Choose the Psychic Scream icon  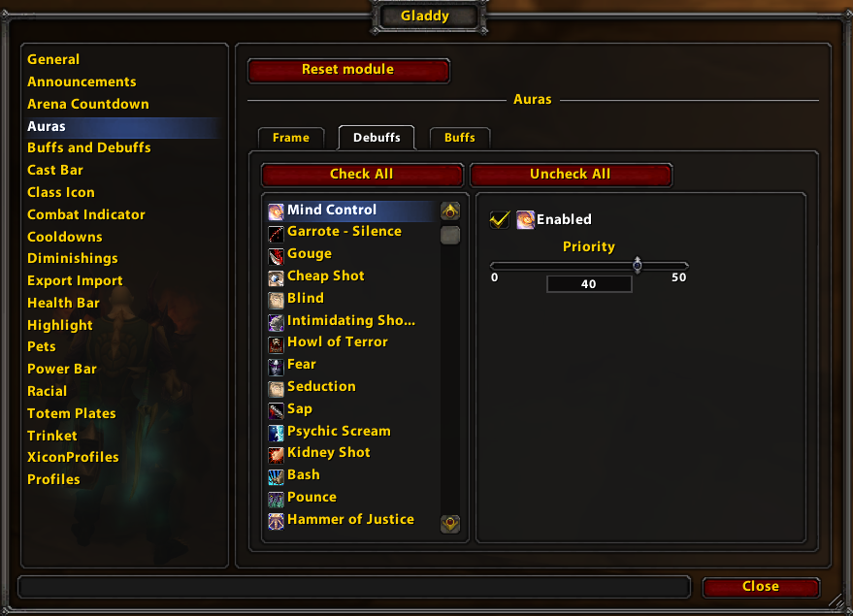click(x=276, y=434)
